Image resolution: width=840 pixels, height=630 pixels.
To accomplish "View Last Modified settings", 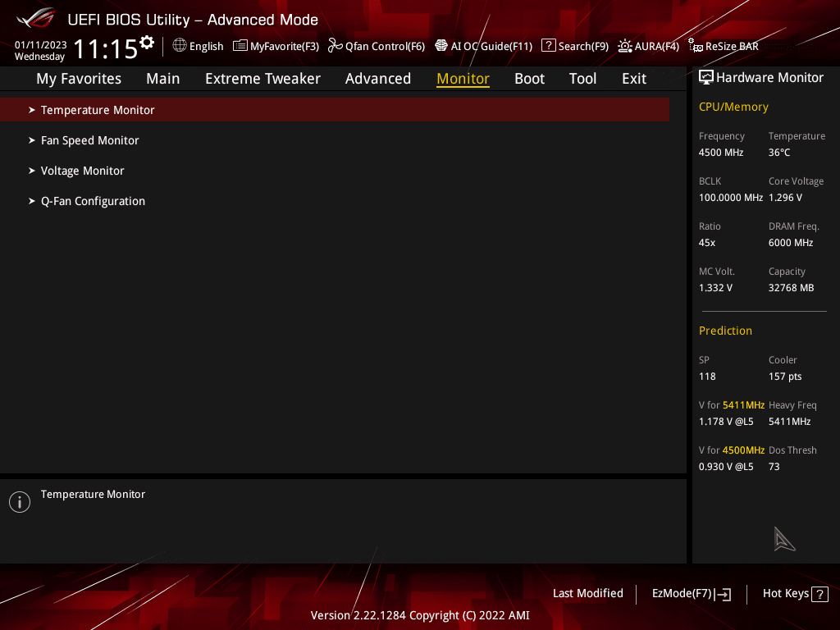I will pyautogui.click(x=587, y=594).
